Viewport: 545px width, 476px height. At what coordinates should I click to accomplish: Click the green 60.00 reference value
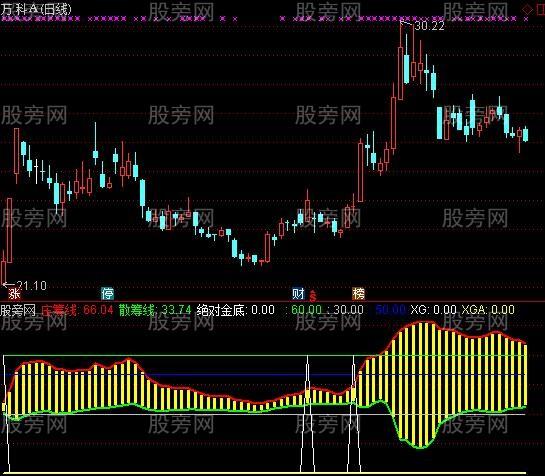306,310
